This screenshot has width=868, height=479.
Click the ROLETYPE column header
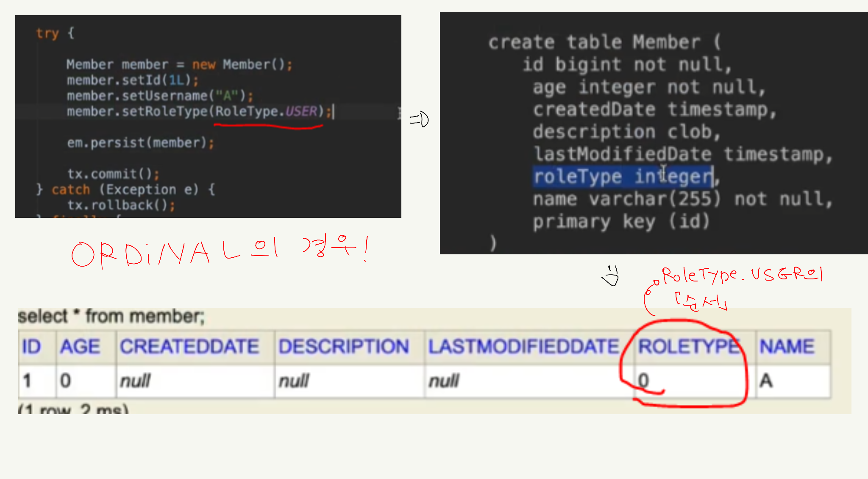[x=689, y=347]
